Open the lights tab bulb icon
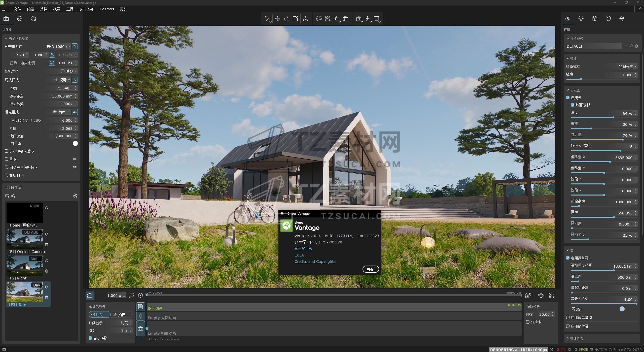The width and height of the screenshot is (644, 352). (581, 18)
